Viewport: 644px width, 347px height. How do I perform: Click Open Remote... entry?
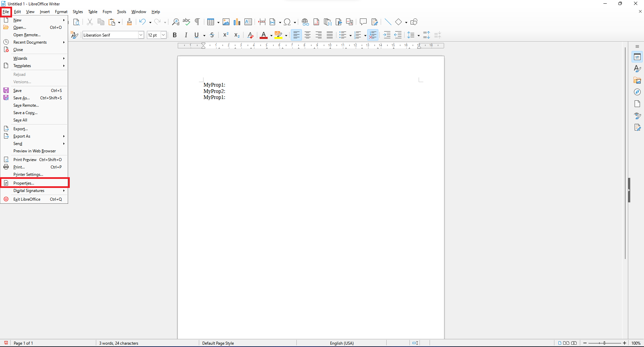(34, 35)
